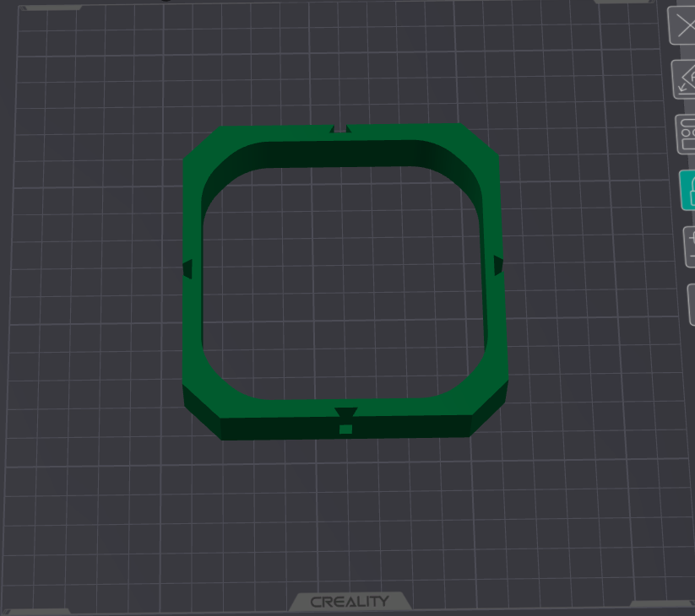
Task: Click the empty grid area below the model
Action: 345,510
